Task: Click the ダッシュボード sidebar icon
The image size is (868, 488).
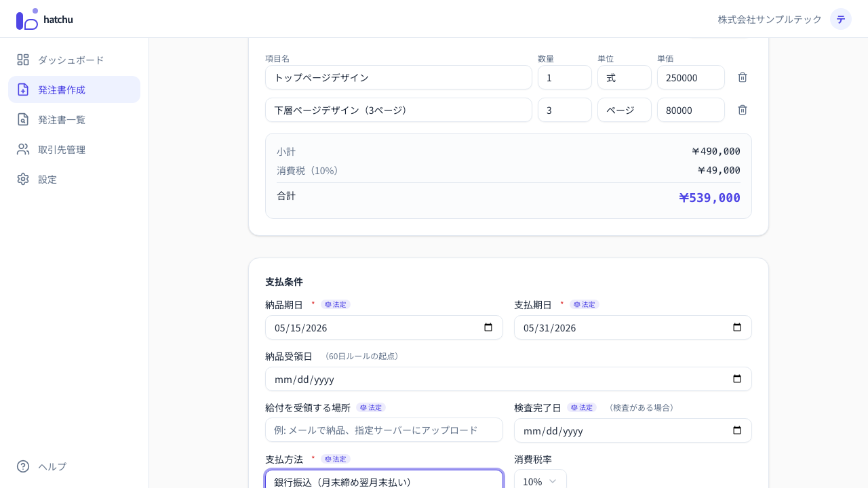Action: coord(23,60)
